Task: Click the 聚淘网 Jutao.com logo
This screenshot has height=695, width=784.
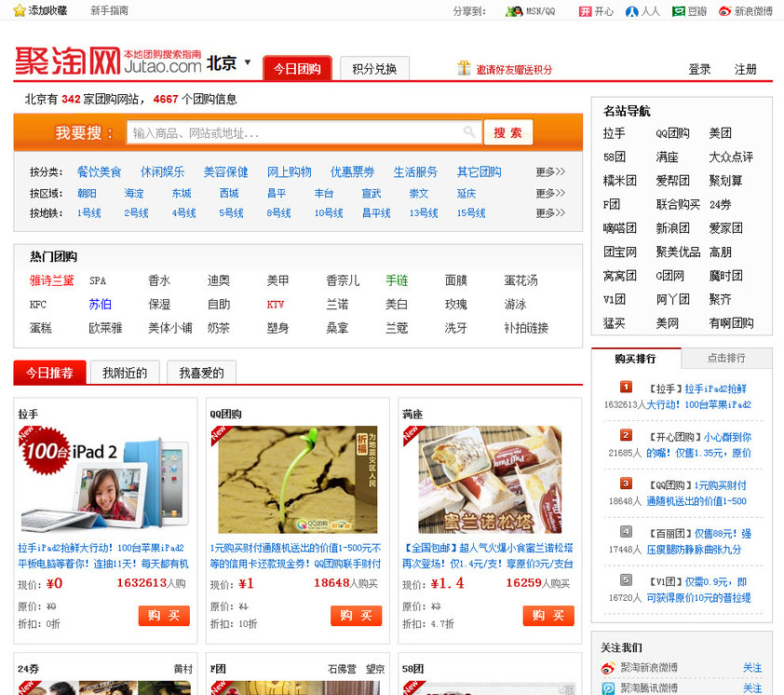Action: click(x=108, y=61)
